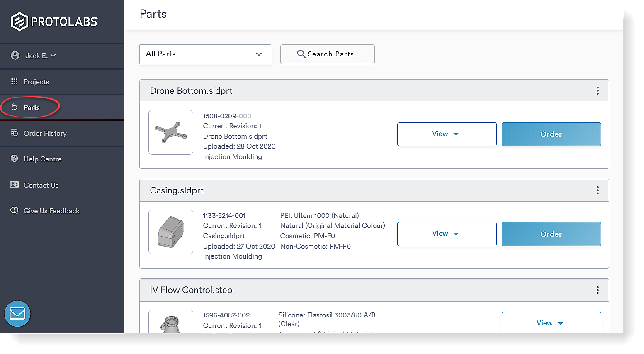
Task: Click 'PEI: Ultem 1000 (Natural)' text
Action: (x=320, y=216)
